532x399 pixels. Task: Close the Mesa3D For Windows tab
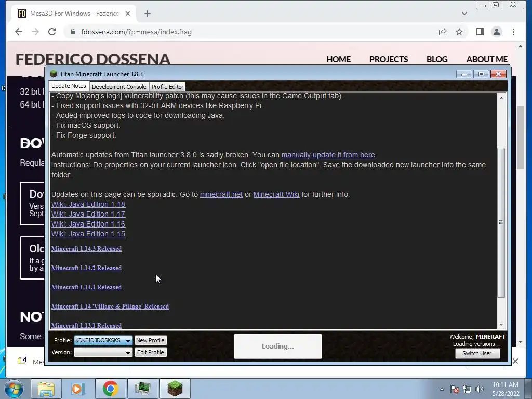(x=128, y=14)
